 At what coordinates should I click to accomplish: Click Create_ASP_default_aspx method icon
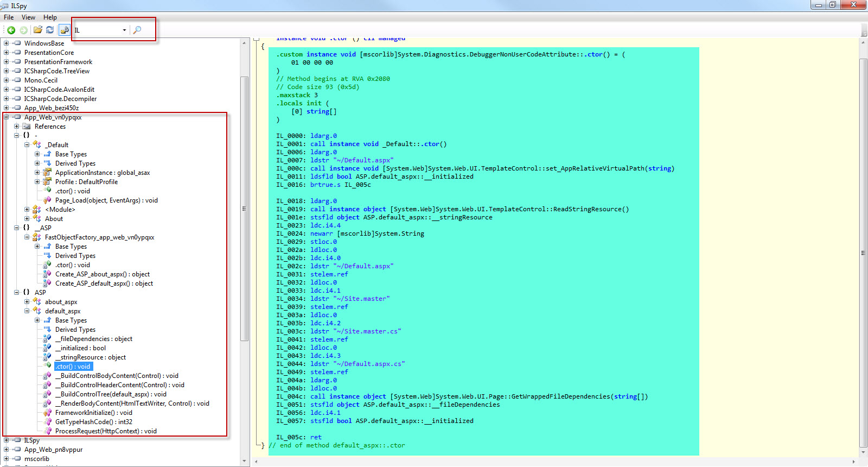click(47, 283)
